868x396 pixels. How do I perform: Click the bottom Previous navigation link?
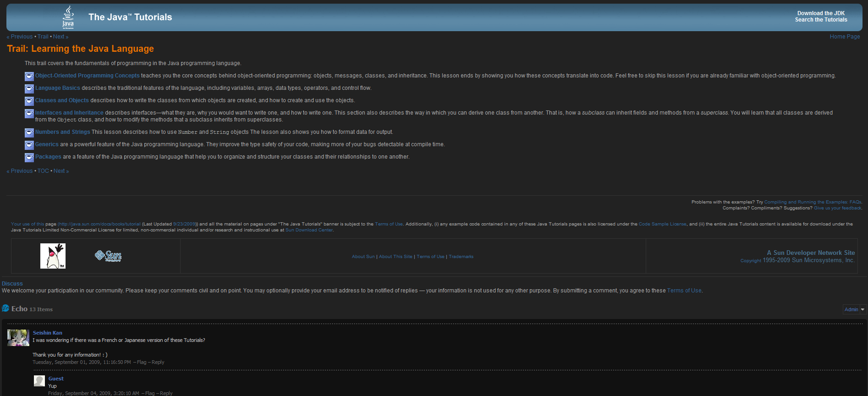[20, 171]
